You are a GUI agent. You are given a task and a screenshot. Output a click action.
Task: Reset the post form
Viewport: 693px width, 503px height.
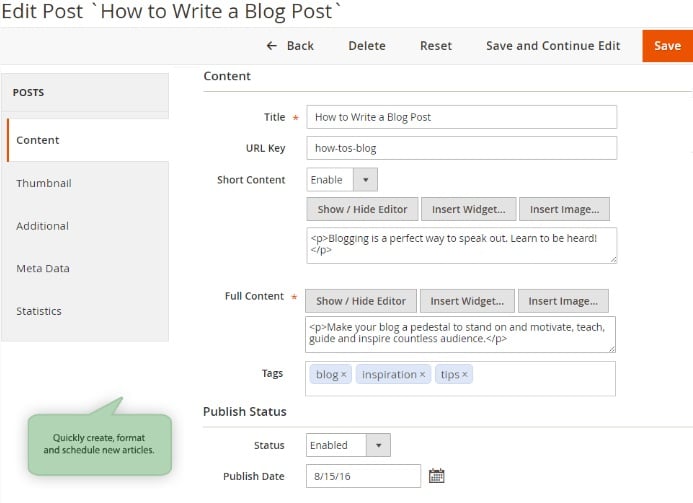coord(436,46)
